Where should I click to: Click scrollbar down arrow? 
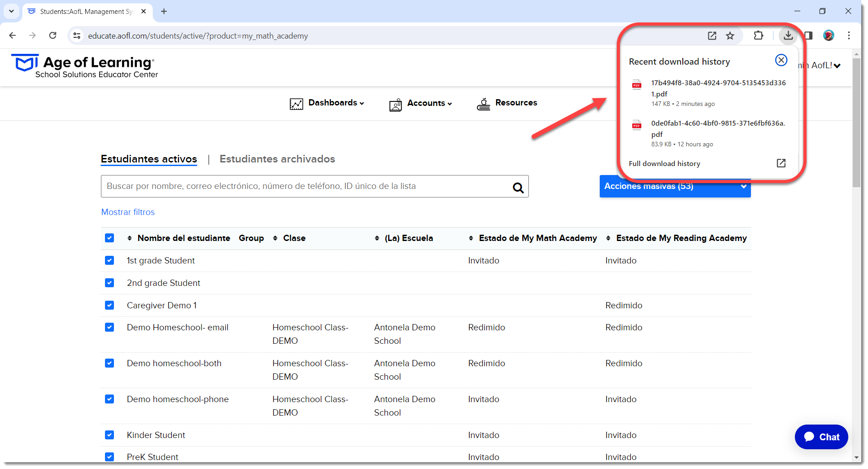tap(856, 458)
